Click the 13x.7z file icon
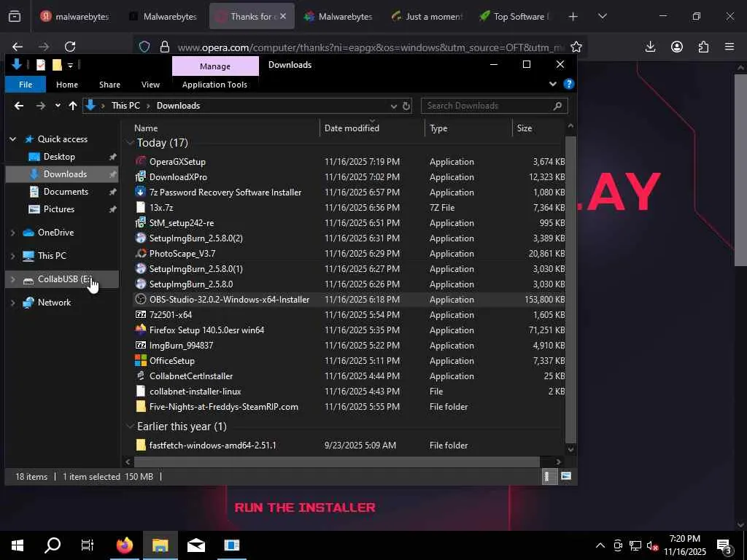 (x=140, y=207)
